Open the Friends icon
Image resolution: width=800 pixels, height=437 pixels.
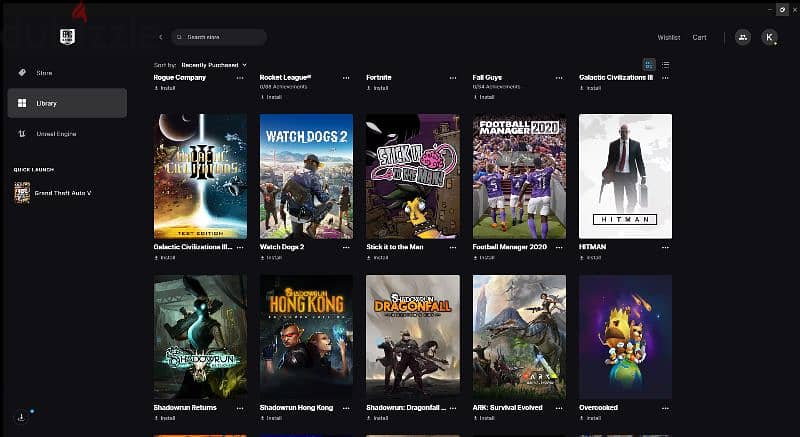tap(742, 37)
